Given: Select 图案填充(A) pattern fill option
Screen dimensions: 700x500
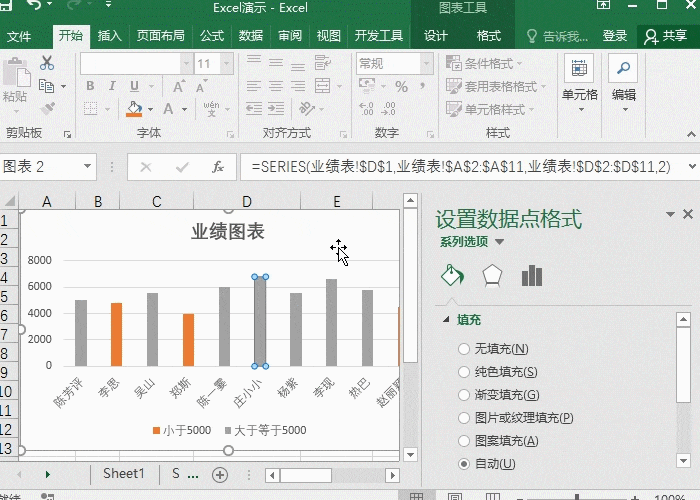Looking at the screenshot, I should [498, 441].
